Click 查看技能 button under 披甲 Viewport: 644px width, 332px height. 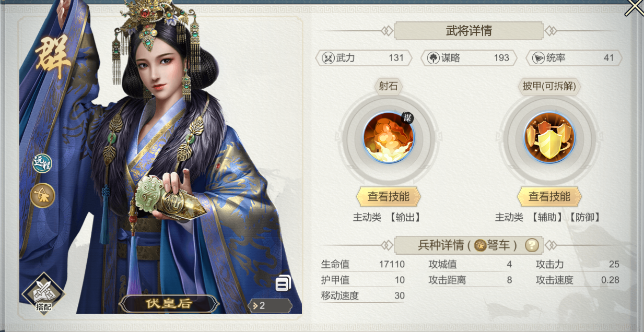click(549, 197)
